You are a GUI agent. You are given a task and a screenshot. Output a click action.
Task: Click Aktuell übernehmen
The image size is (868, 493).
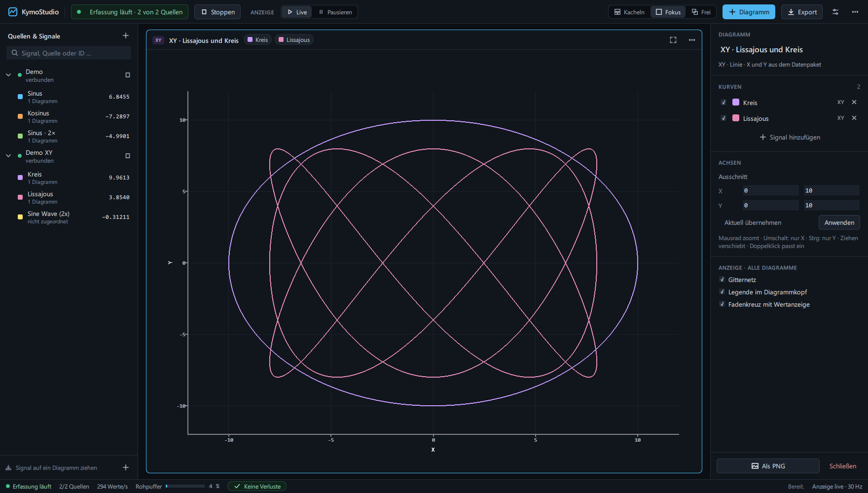[753, 222]
